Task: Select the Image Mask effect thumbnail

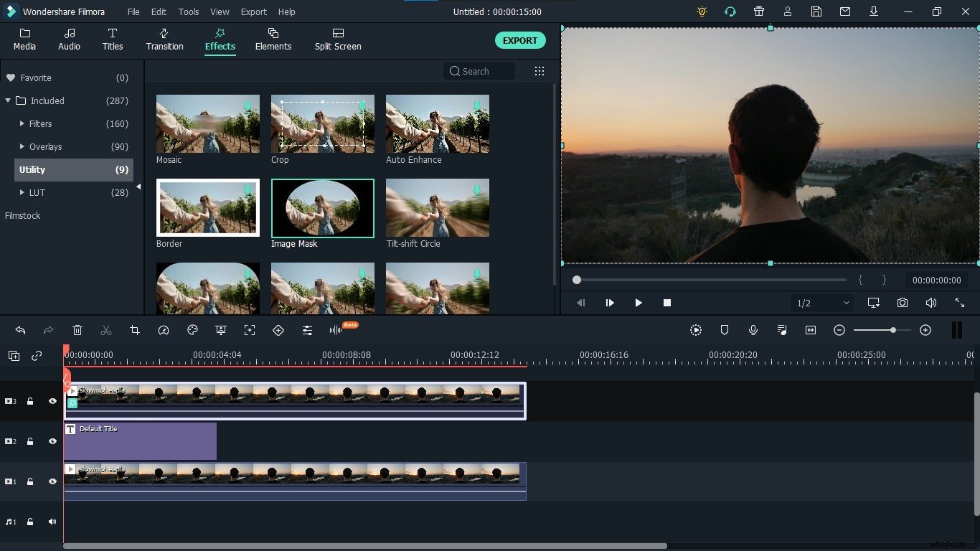Action: (x=323, y=208)
